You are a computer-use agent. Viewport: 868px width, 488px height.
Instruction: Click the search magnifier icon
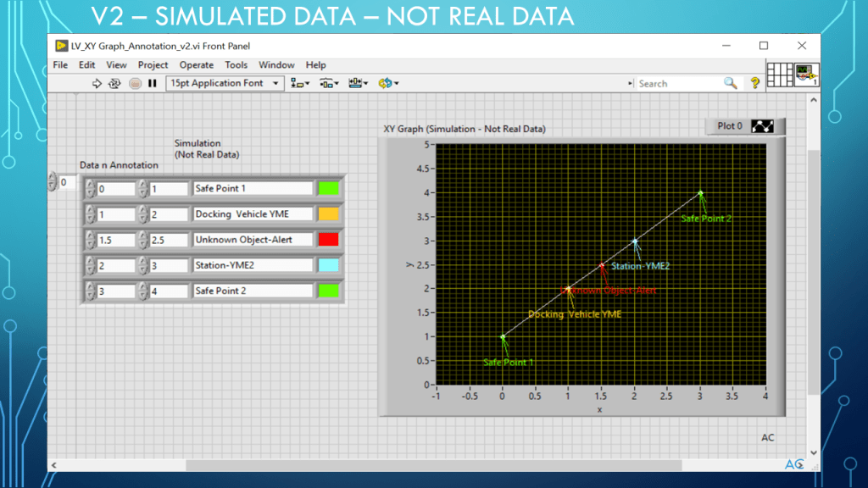[x=730, y=83]
